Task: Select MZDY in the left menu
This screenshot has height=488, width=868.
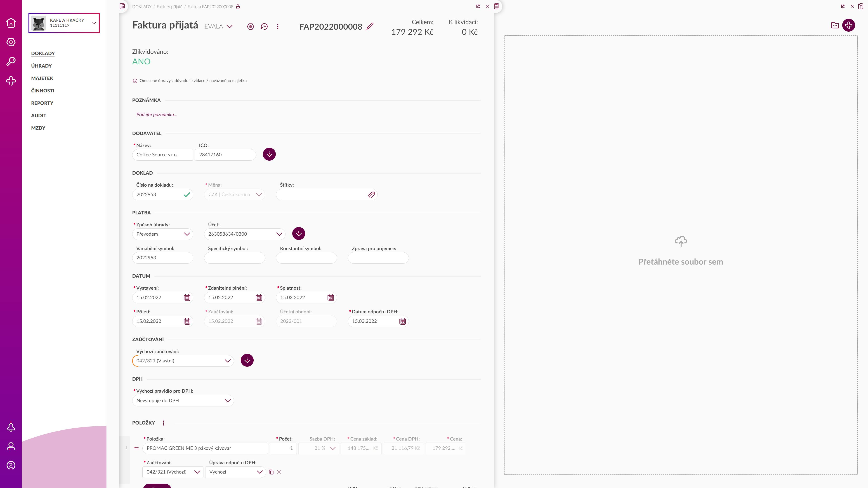Action: tap(38, 128)
